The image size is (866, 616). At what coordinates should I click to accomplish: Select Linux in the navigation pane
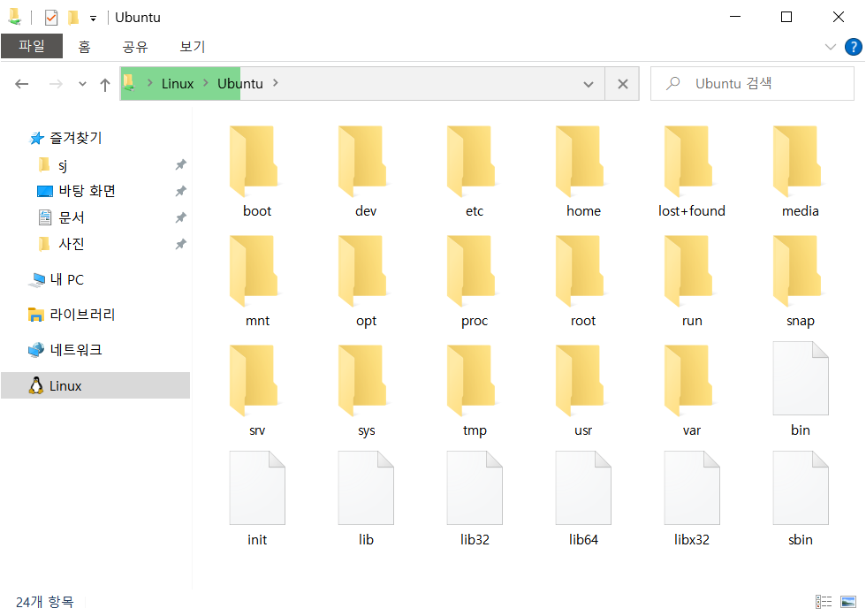click(95, 385)
